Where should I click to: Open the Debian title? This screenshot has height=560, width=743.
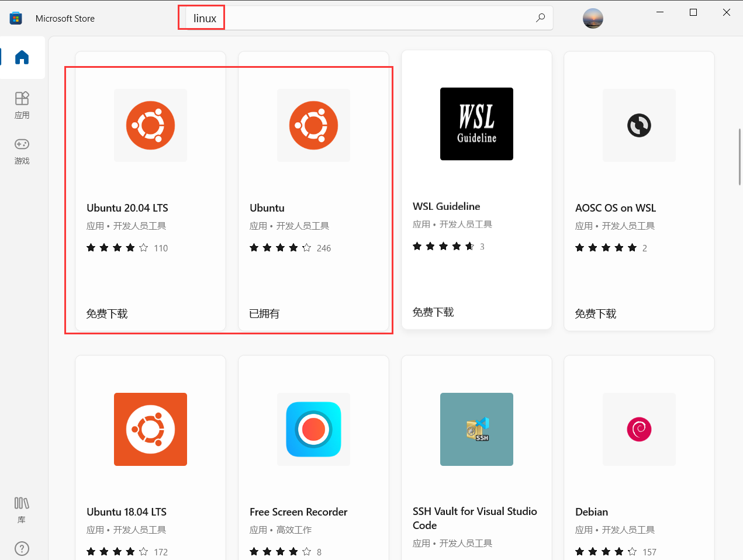[x=592, y=512]
